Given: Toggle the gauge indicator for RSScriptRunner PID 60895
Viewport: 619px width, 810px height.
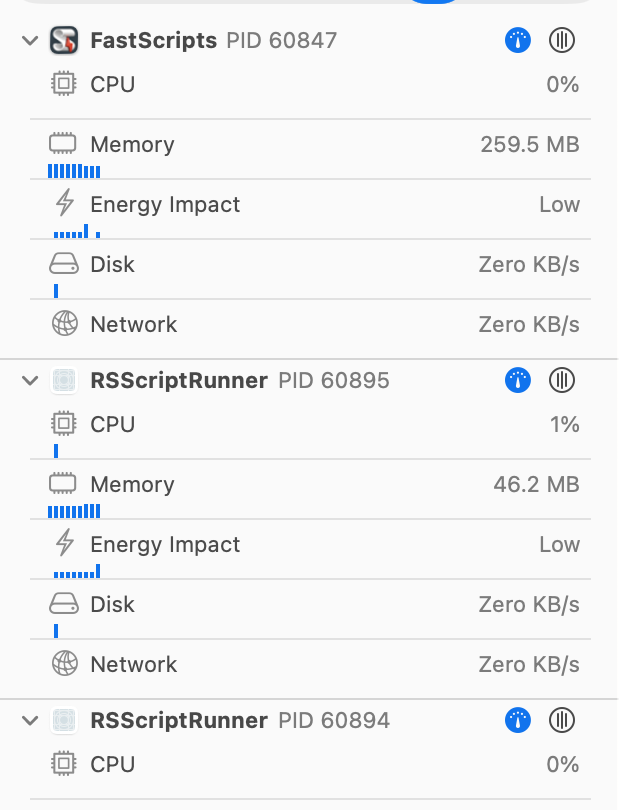Looking at the screenshot, I should pyautogui.click(x=517, y=381).
